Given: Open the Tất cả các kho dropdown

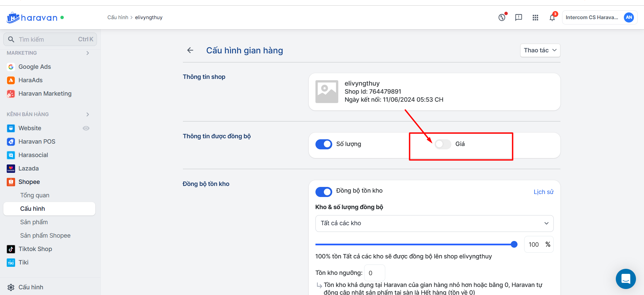Looking at the screenshot, I should [434, 224].
